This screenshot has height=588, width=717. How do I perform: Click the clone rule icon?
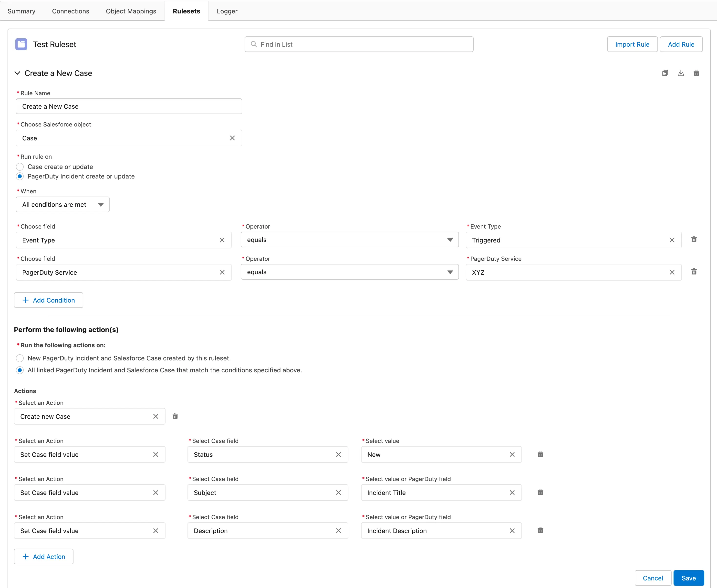pyautogui.click(x=665, y=73)
